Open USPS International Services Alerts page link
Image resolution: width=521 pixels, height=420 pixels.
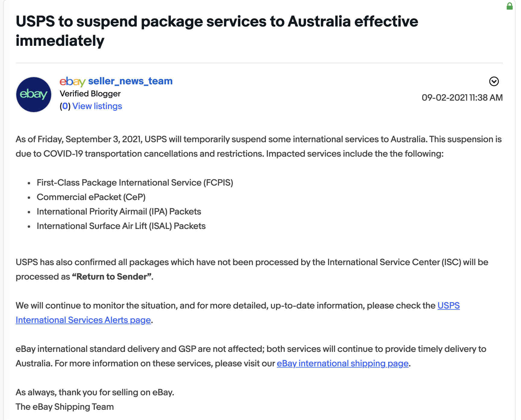point(448,306)
